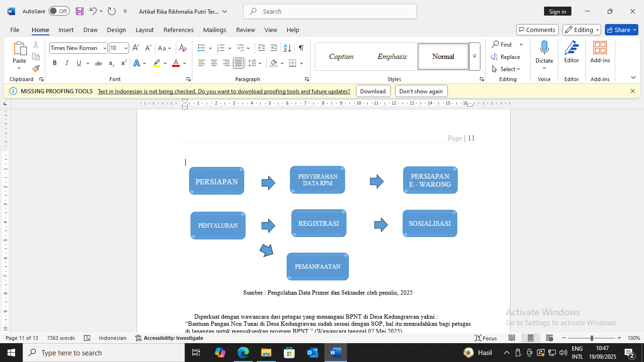The height and width of the screenshot is (362, 644).
Task: Toggle Bold formatting
Action: click(x=55, y=63)
